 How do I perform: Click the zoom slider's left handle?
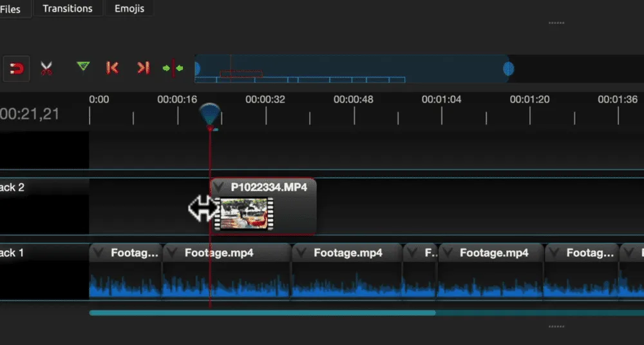click(197, 68)
